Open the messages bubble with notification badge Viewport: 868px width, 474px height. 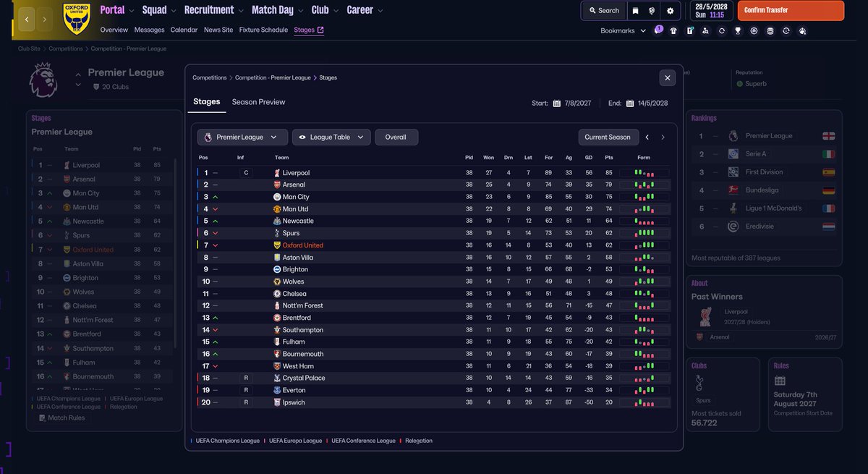(658, 30)
